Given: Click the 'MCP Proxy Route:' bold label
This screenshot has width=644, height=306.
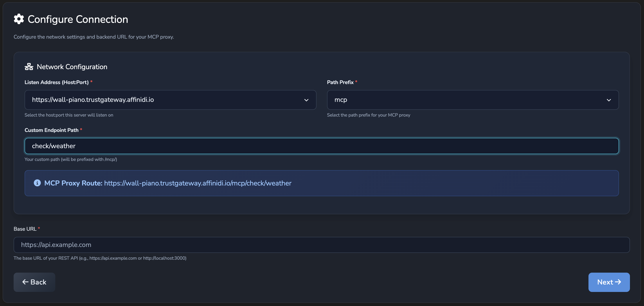Looking at the screenshot, I should pos(73,183).
